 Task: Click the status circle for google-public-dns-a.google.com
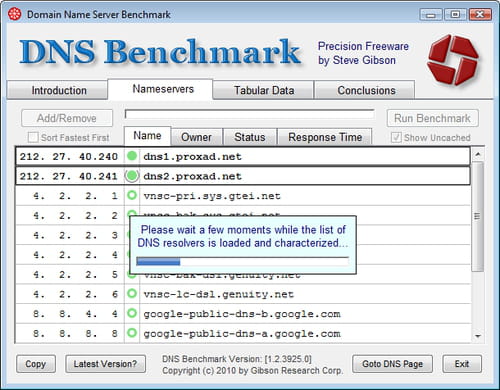pos(132,333)
